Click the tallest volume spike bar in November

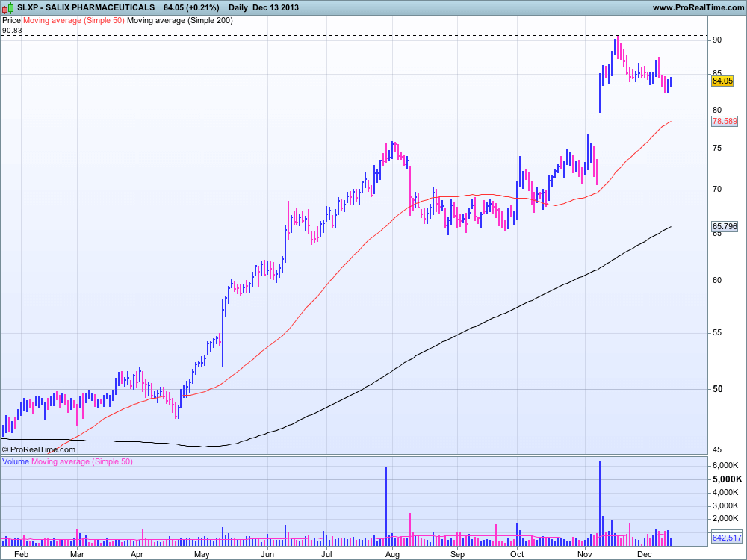point(600,504)
